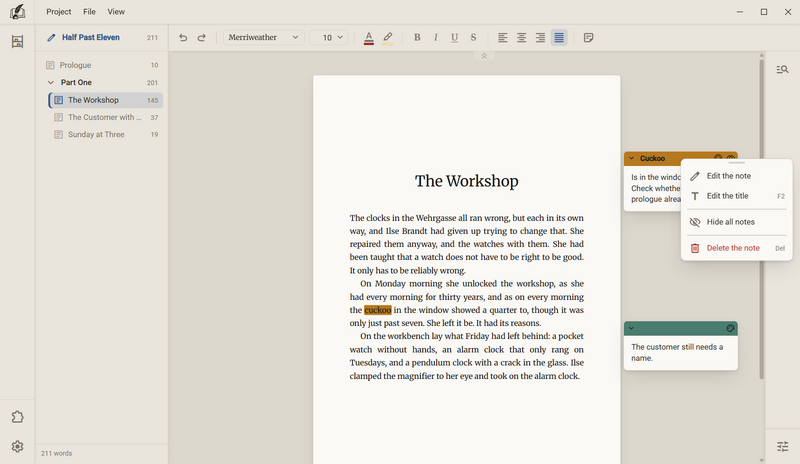Screen dimensions: 800x464
Task: Open Sunday at Three chapter
Action: pos(106,135)
